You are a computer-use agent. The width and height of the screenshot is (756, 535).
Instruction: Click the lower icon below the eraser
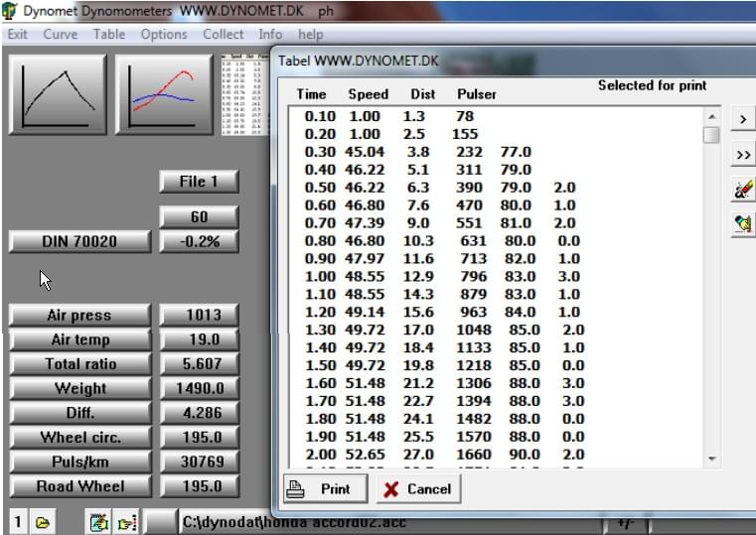(743, 224)
